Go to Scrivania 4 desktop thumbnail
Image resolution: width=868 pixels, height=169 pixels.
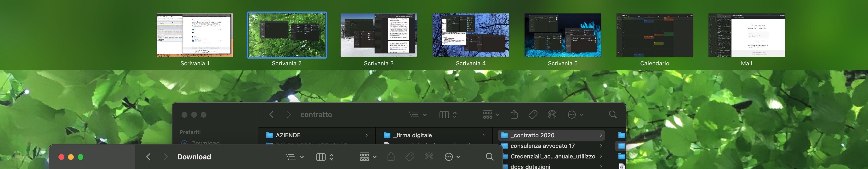pyautogui.click(x=471, y=35)
